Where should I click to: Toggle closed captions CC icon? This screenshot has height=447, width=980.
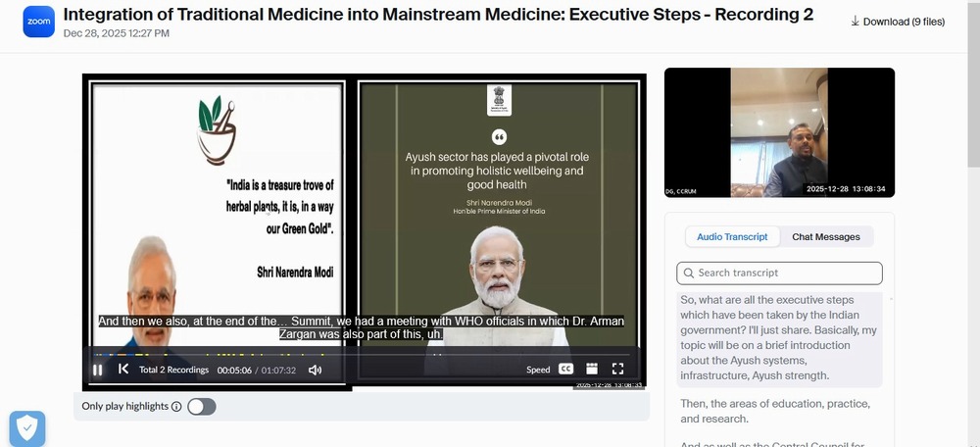click(565, 369)
